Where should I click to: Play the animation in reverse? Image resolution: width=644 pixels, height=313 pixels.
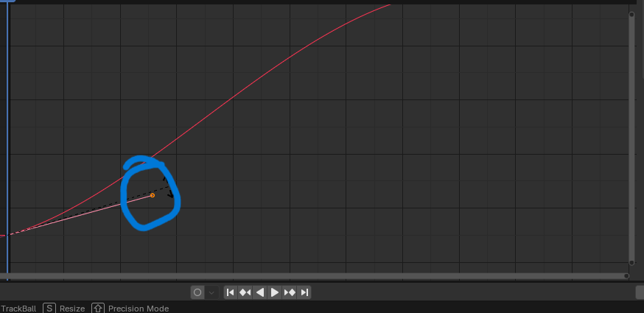click(260, 292)
